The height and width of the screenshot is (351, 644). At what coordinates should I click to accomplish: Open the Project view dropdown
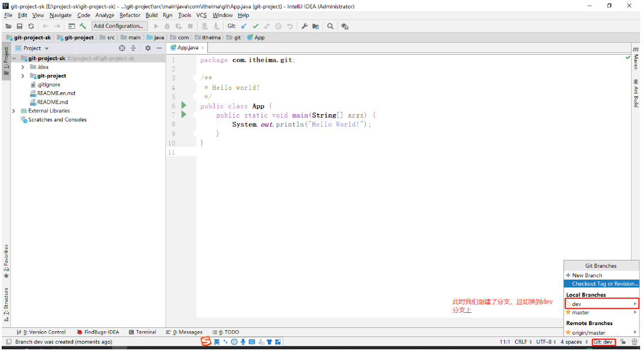tap(47, 48)
